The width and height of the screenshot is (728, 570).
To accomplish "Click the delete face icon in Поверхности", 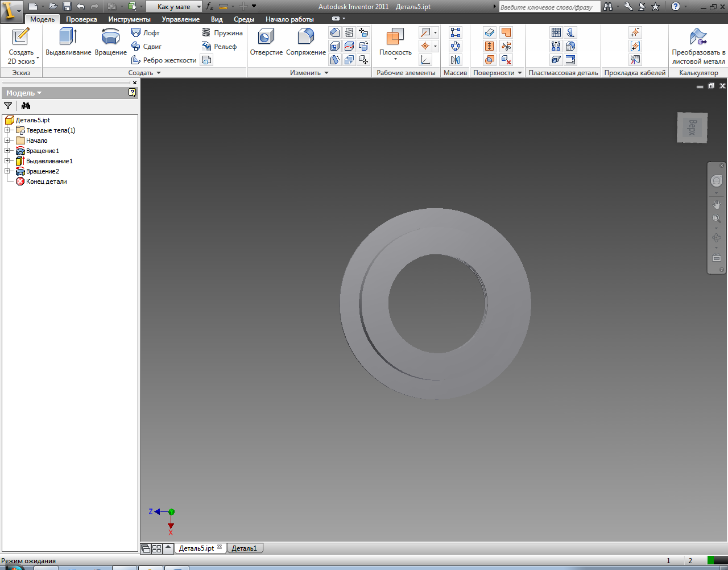I will [506, 60].
